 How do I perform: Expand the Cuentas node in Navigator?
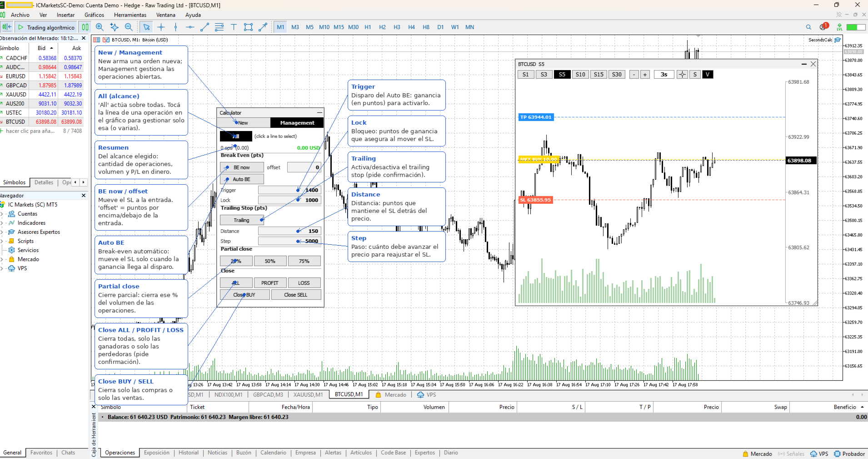pyautogui.click(x=2, y=214)
